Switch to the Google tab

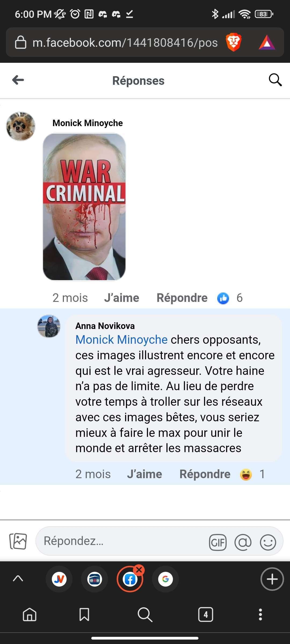click(165, 579)
